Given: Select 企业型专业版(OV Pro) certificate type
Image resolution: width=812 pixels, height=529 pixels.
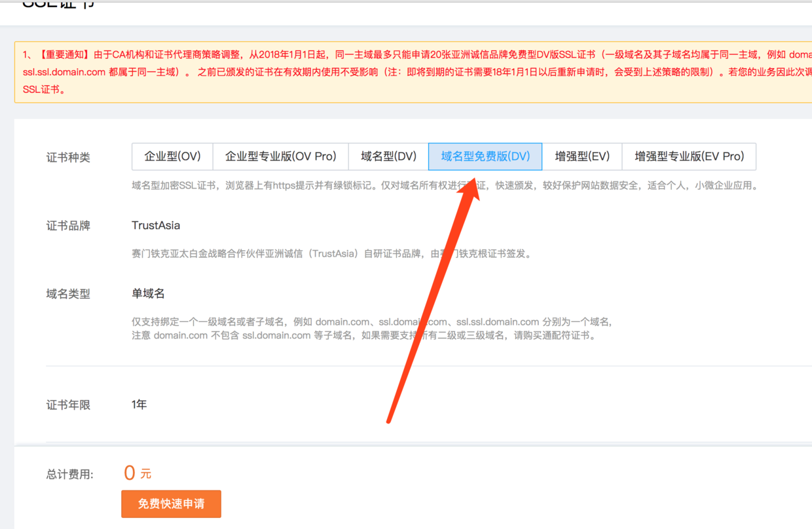Looking at the screenshot, I should click(281, 156).
